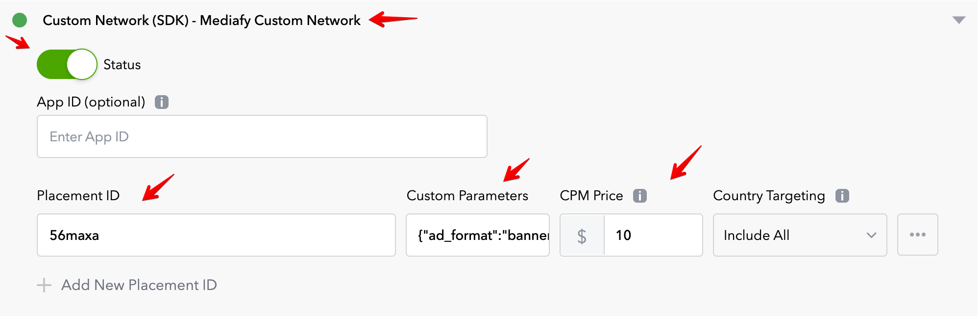This screenshot has height=316, width=980.
Task: Select the CPM Price value field
Action: (653, 235)
